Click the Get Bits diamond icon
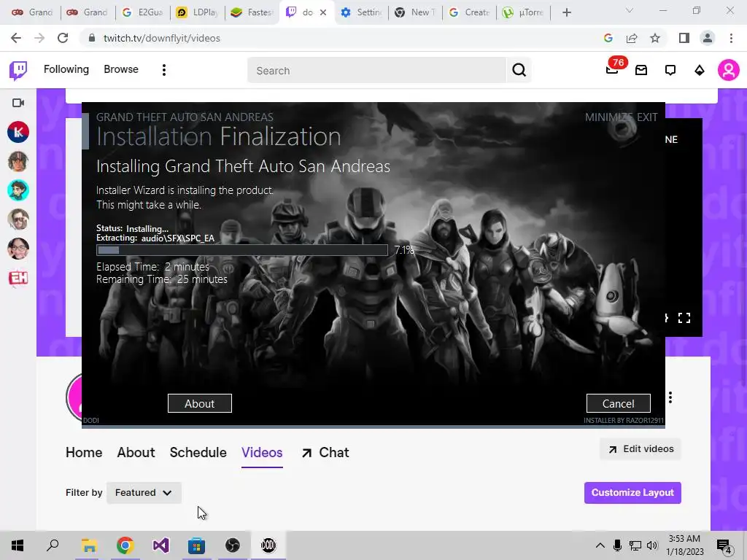747x560 pixels. point(700,71)
